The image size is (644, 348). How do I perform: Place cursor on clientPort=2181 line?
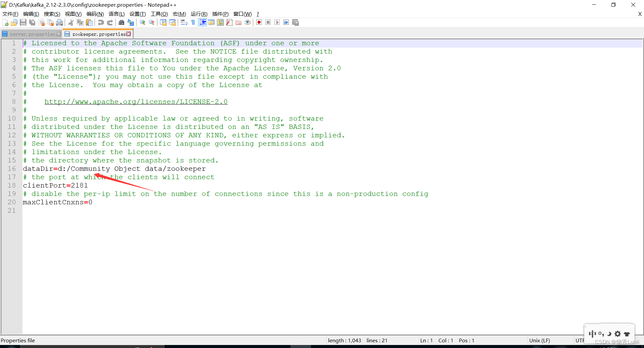[x=55, y=185]
